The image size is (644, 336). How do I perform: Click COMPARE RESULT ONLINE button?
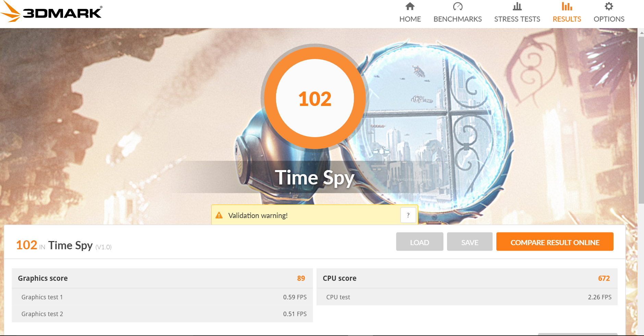(x=555, y=242)
